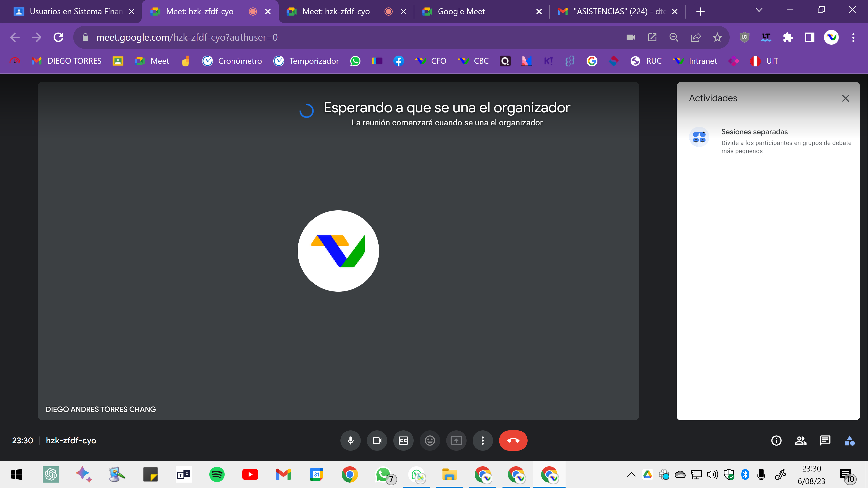Mute the microphone
Viewport: 868px width, 488px height.
[x=350, y=441]
